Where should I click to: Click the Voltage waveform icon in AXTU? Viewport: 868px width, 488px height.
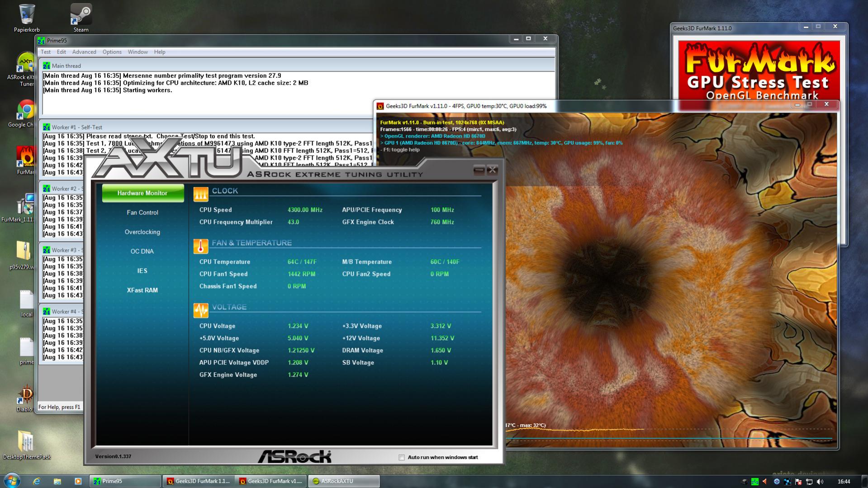click(201, 310)
